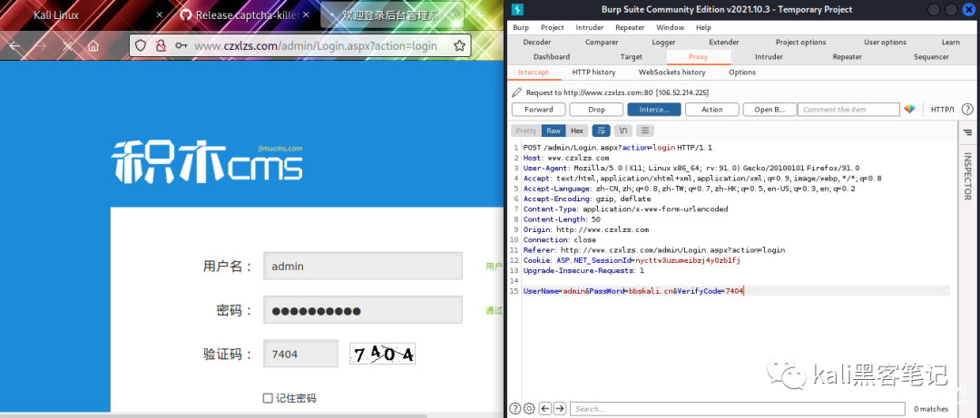Open the HTTP history sub-tab
The height and width of the screenshot is (418, 980).
tap(593, 73)
